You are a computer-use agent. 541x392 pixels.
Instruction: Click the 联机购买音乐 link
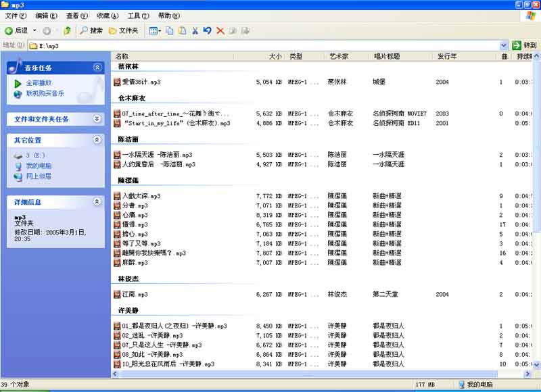(x=45, y=93)
